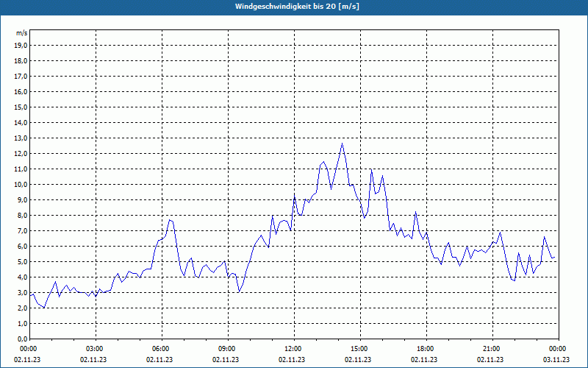Click the y-axis value "5,0"

point(23,262)
